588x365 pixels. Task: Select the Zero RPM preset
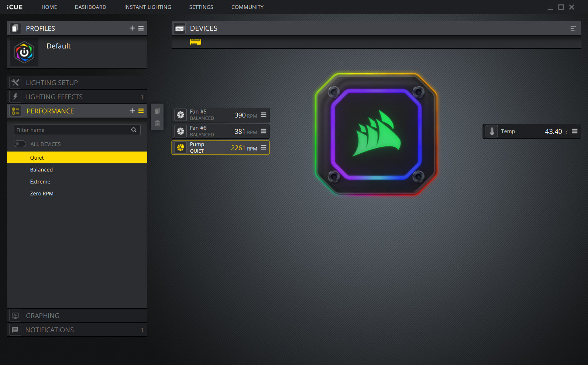coord(77,193)
